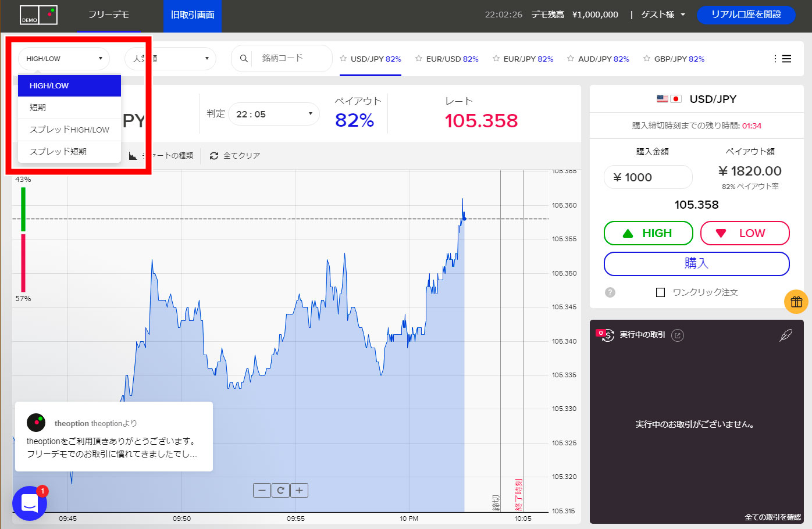Open 判定 22:05 expiry time dropdown
This screenshot has height=529, width=812.
click(x=275, y=114)
